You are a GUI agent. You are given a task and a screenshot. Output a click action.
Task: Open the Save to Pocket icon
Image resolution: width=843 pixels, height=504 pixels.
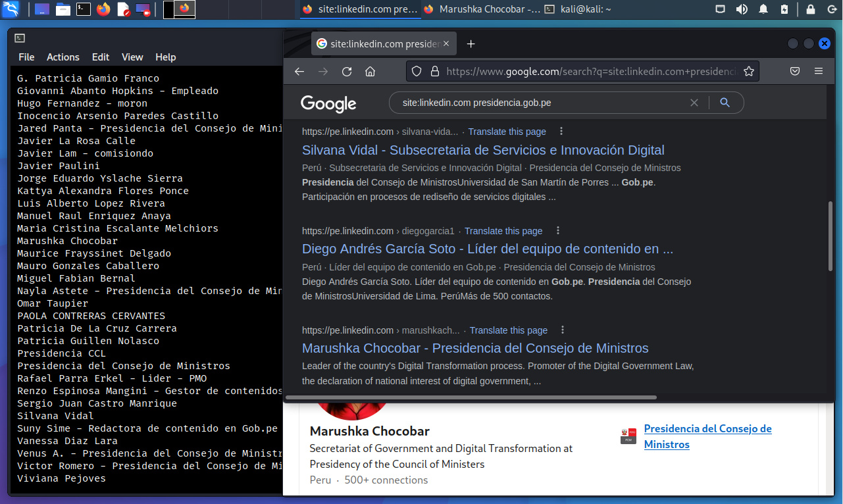(795, 72)
